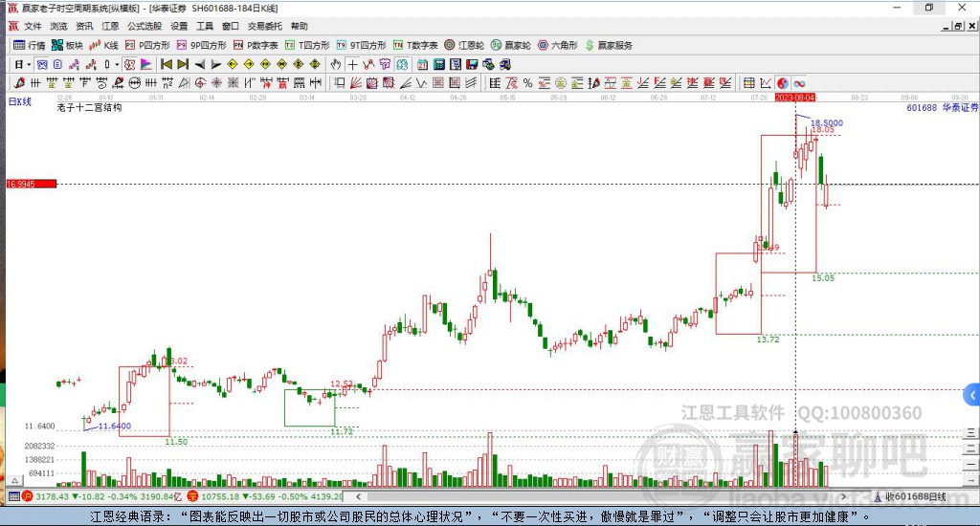
Task: Click the axis line-chart icon
Action: tap(766, 83)
